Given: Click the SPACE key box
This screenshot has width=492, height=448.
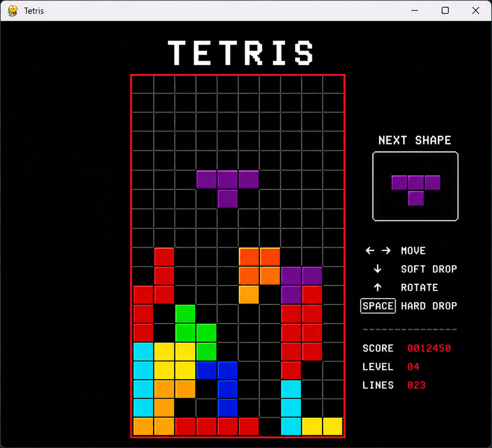Looking at the screenshot, I should tap(378, 306).
